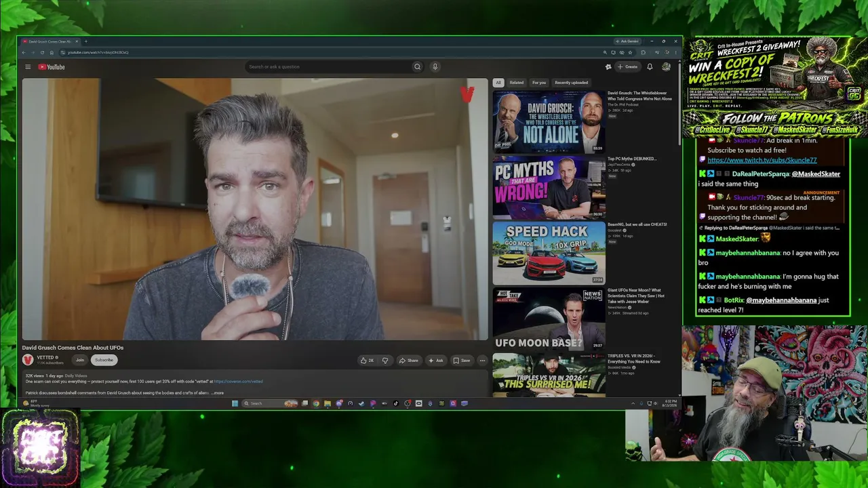The height and width of the screenshot is (488, 868).
Task: Expand the description with ...more
Action: point(217,393)
